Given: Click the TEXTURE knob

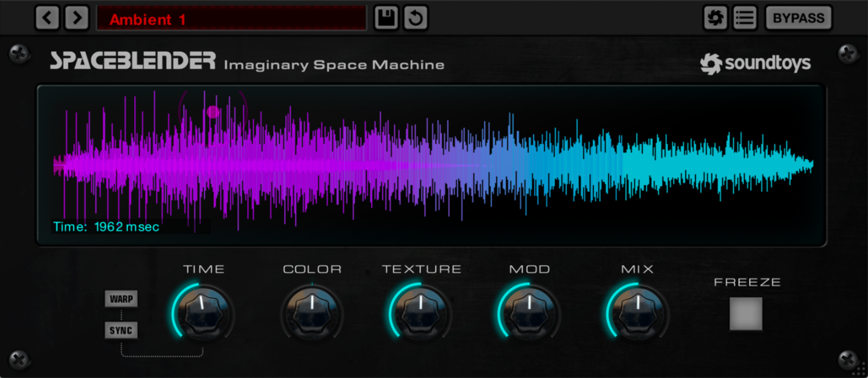Looking at the screenshot, I should [x=421, y=313].
